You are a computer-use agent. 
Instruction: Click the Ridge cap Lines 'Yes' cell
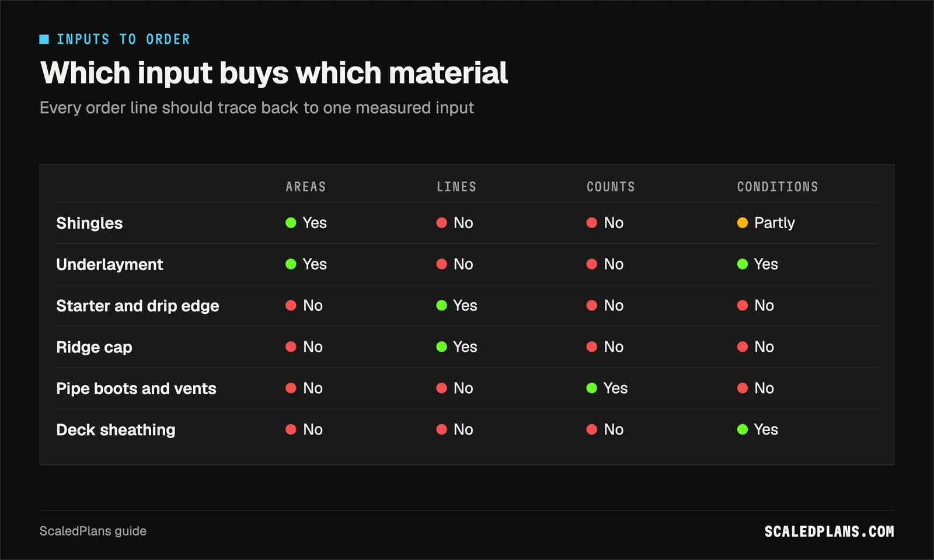pos(457,347)
